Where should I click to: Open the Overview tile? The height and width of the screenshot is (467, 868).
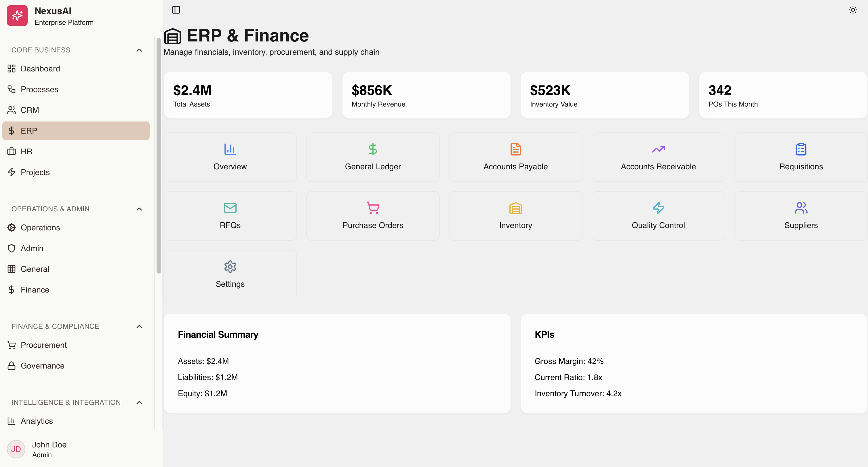click(x=230, y=157)
